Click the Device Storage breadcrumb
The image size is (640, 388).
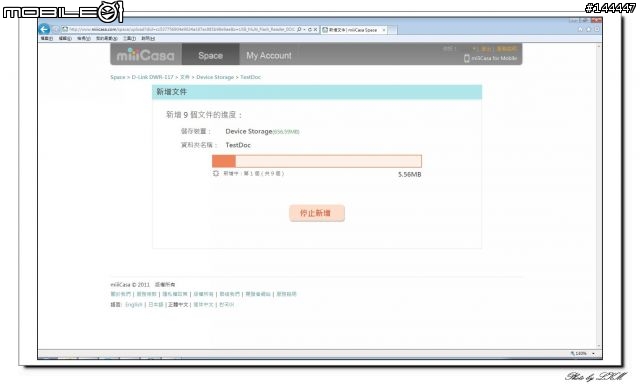215,77
